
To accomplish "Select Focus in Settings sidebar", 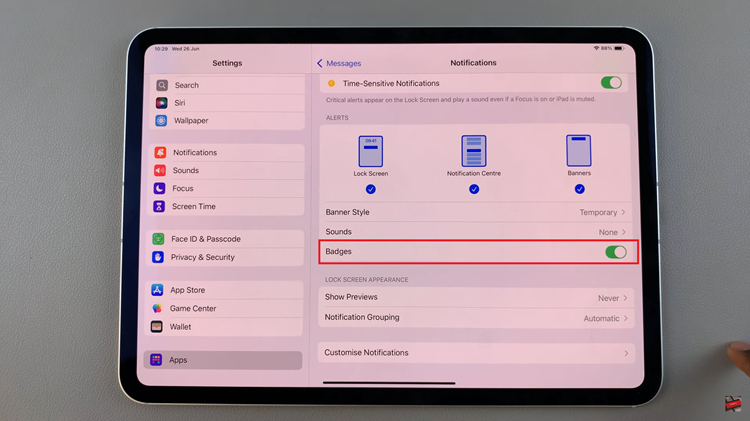I will 227,188.
